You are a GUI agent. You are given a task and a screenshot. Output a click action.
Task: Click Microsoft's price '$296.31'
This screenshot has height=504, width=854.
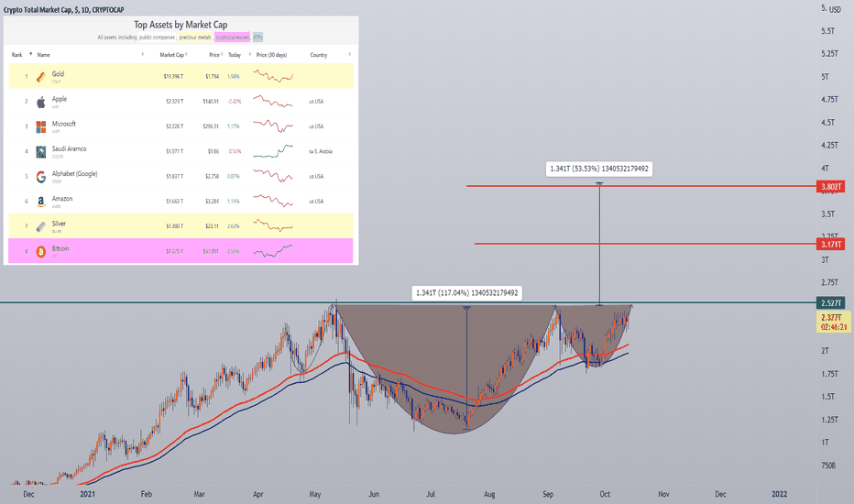(212, 126)
